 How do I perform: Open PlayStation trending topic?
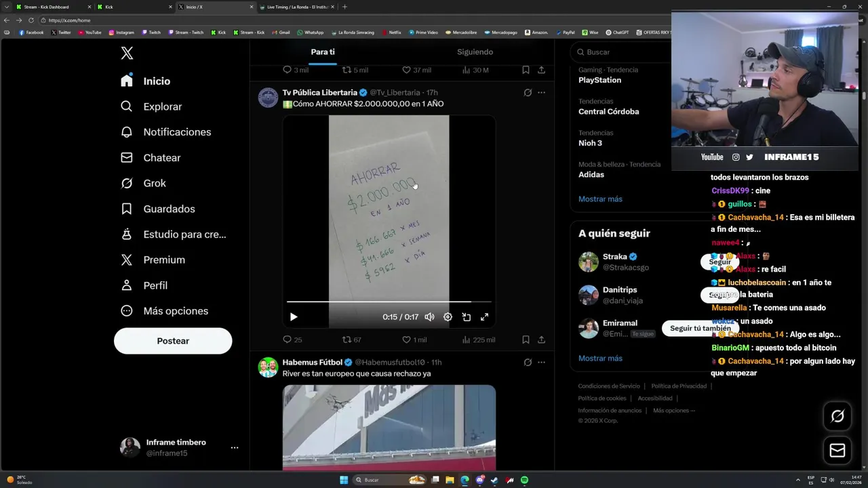(599, 80)
